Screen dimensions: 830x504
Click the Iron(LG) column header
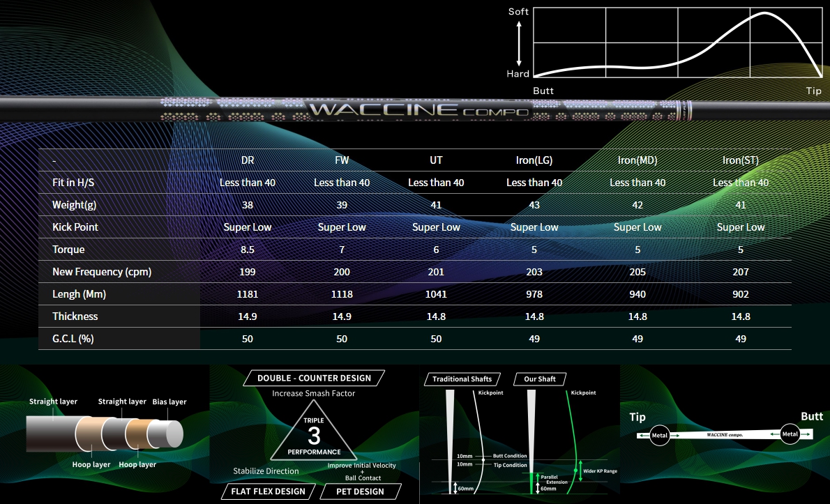pyautogui.click(x=534, y=160)
